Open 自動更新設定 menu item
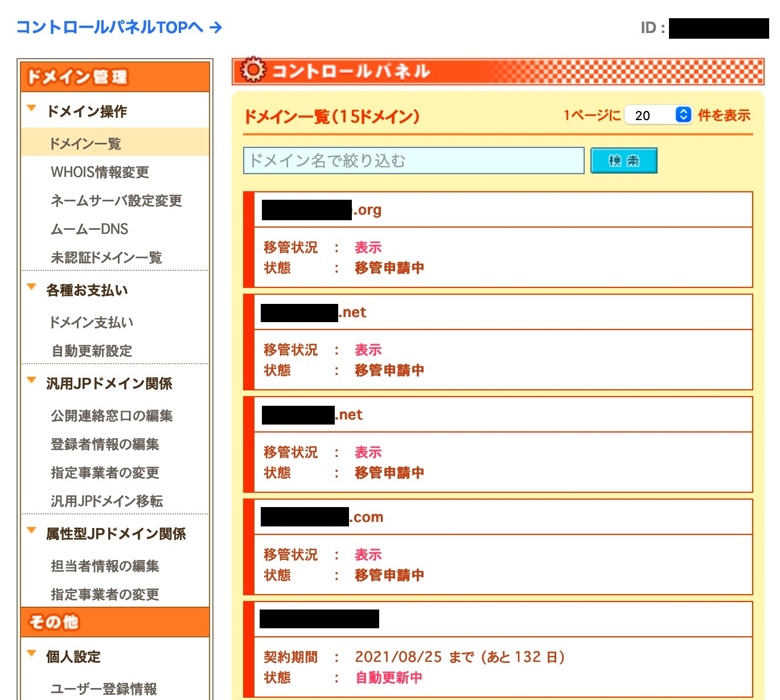Image resolution: width=780 pixels, height=700 pixels. [x=92, y=351]
